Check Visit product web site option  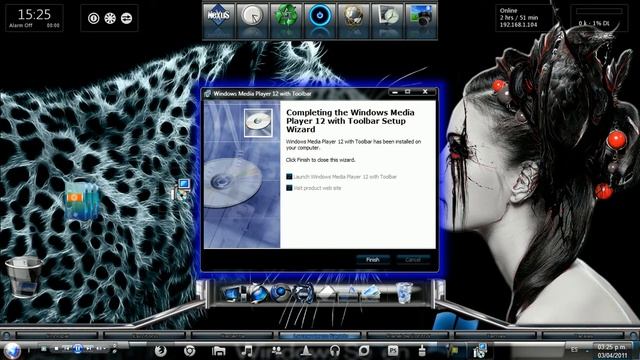(289, 188)
